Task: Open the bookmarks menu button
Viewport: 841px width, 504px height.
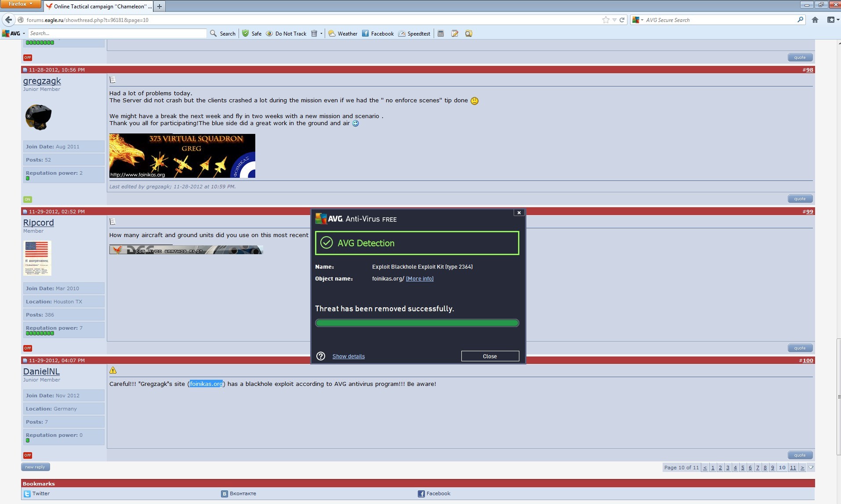Action: pyautogui.click(x=833, y=20)
